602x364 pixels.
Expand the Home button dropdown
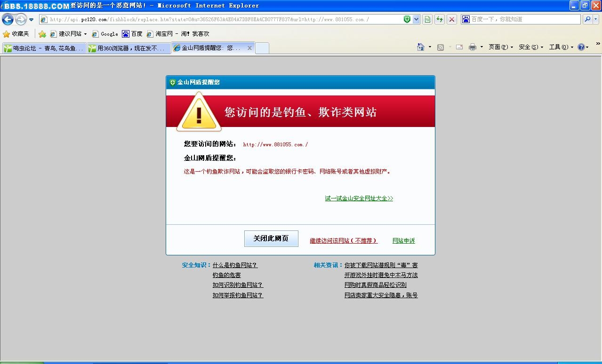tap(430, 47)
